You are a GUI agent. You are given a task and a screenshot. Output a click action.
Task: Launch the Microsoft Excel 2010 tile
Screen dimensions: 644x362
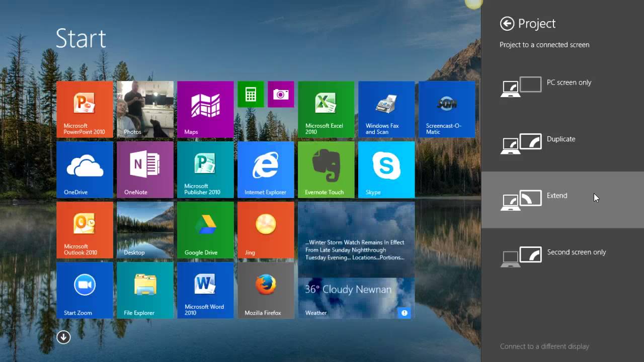click(326, 109)
